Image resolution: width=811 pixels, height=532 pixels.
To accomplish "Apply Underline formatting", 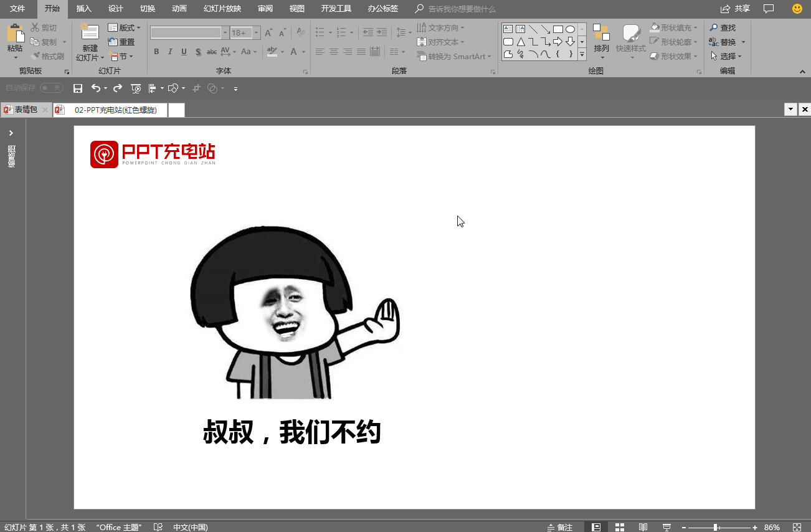I will click(184, 52).
